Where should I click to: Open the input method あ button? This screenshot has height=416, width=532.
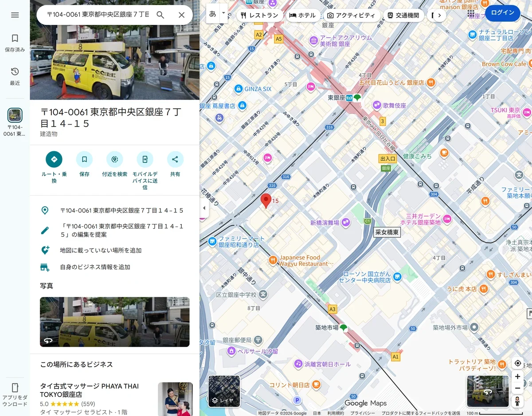tap(213, 14)
